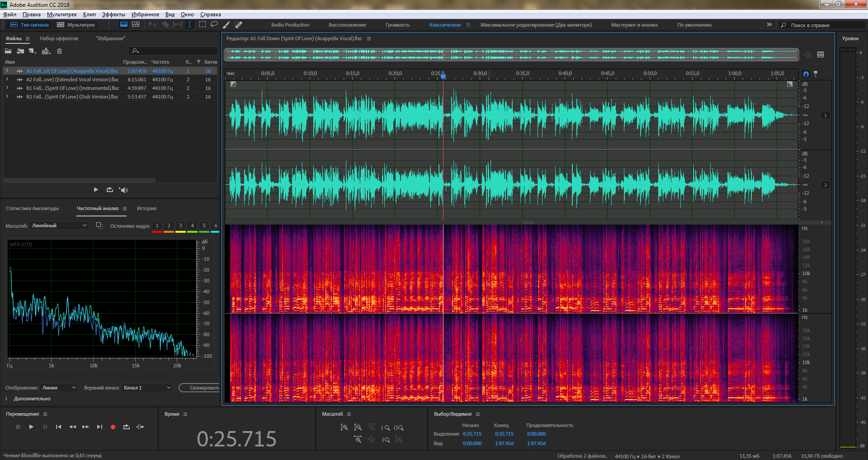Select the Spot Healing Brush tool
868x460 pixels.
point(239,25)
